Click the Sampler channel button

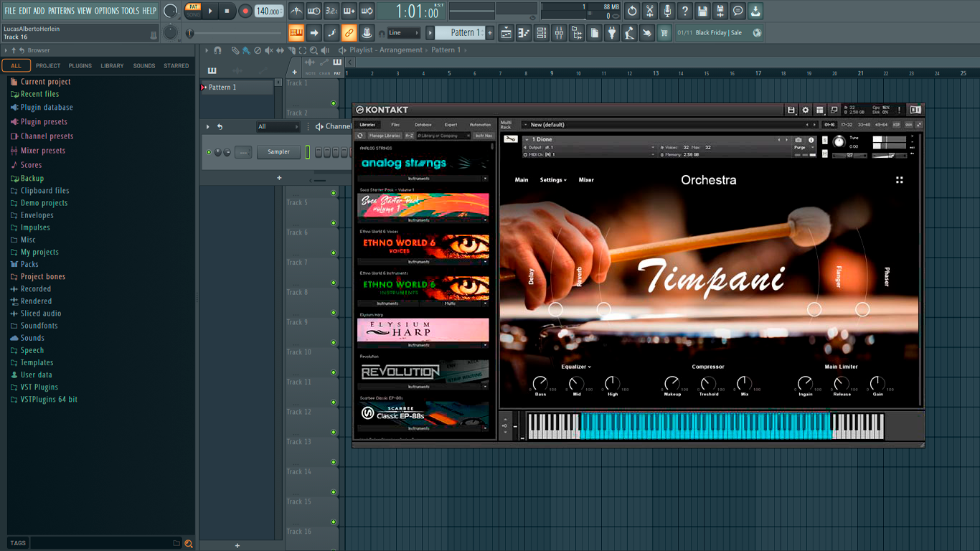279,152
